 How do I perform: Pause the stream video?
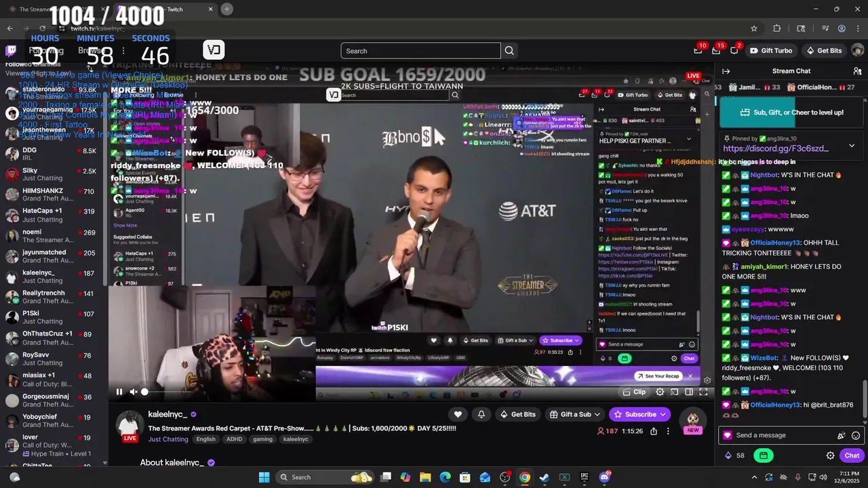[119, 392]
